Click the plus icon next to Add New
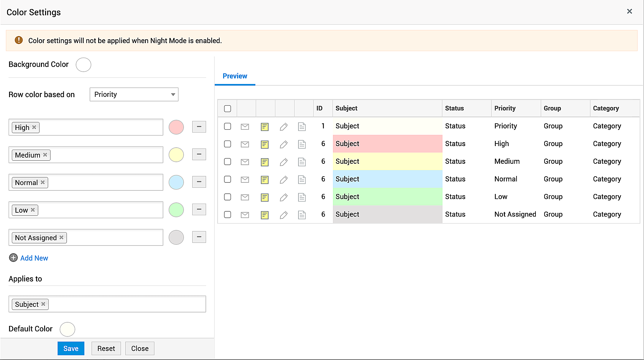The image size is (644, 360). coord(13,258)
